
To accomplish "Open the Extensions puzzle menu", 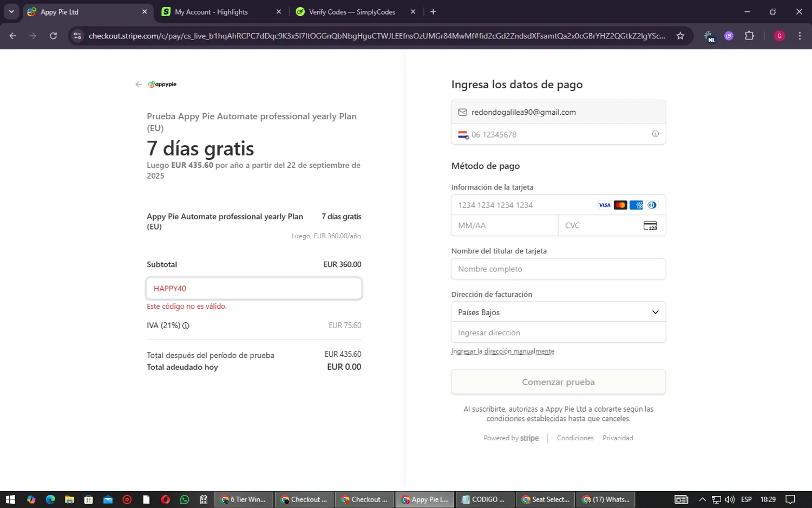I will (749, 36).
